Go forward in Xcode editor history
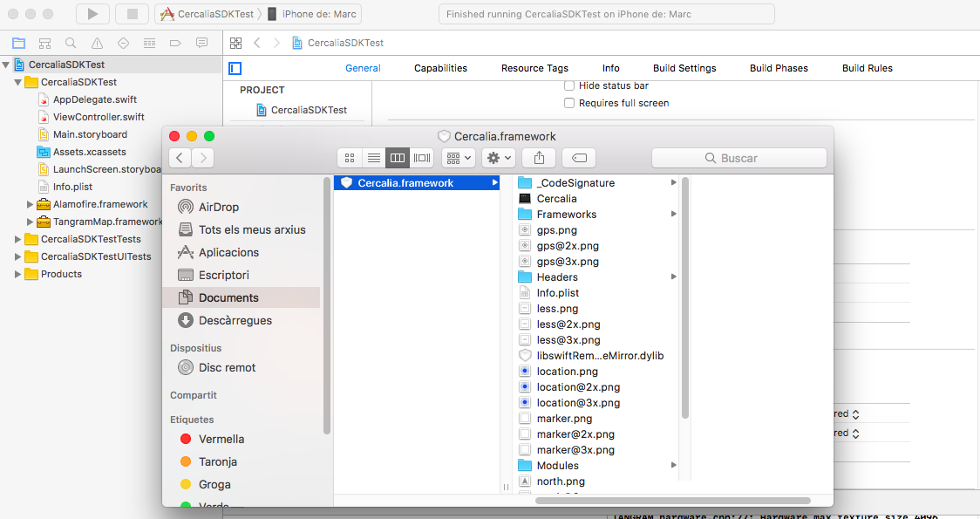 [x=276, y=43]
